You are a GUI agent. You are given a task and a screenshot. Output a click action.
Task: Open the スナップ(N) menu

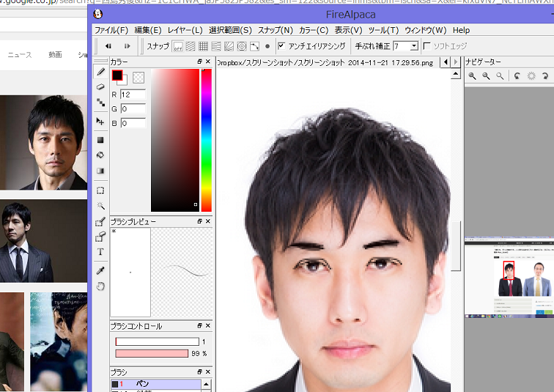pyautogui.click(x=276, y=30)
